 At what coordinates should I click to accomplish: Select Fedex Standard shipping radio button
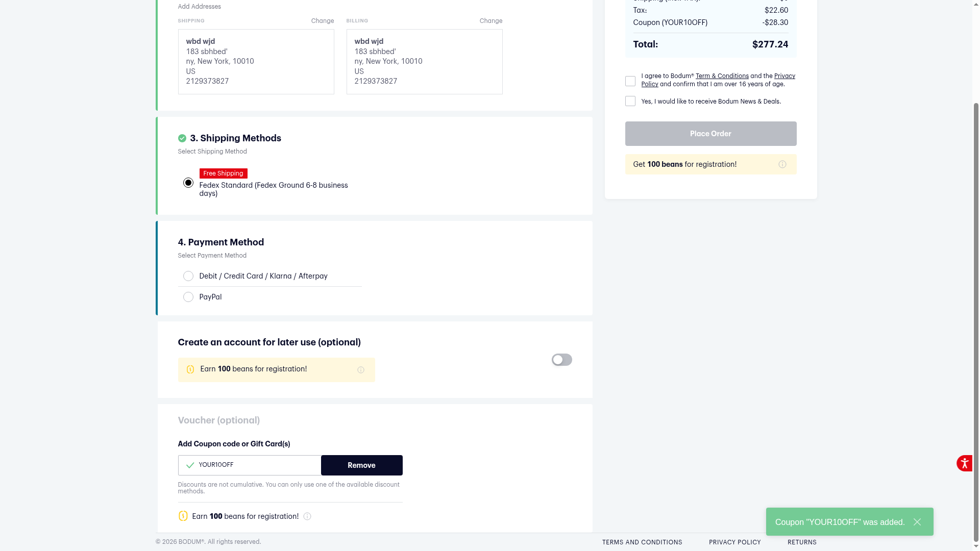click(188, 183)
